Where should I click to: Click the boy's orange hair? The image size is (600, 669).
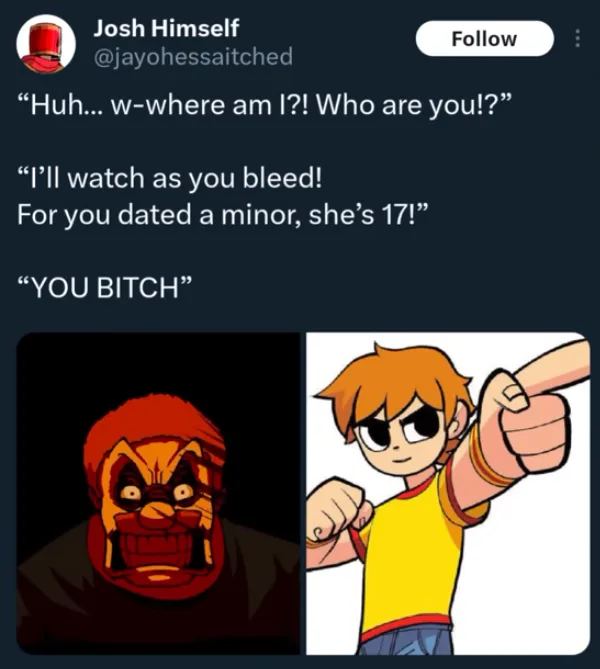point(393,382)
